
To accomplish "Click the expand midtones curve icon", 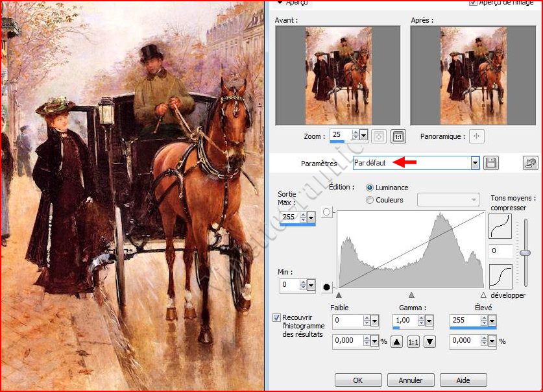I will tap(500, 276).
